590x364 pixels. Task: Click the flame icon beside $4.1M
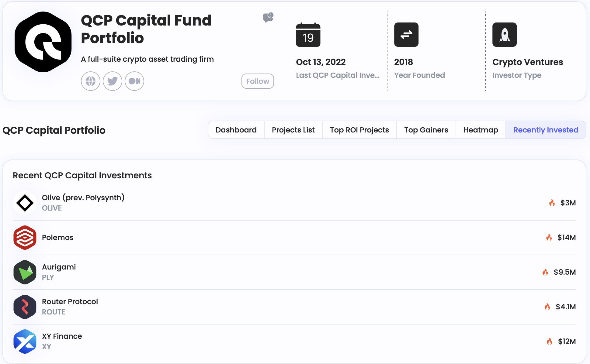pyautogui.click(x=547, y=307)
